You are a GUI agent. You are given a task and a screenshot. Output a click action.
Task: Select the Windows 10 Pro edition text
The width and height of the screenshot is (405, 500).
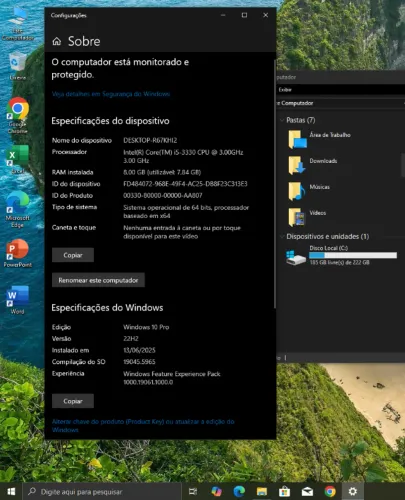tap(146, 327)
